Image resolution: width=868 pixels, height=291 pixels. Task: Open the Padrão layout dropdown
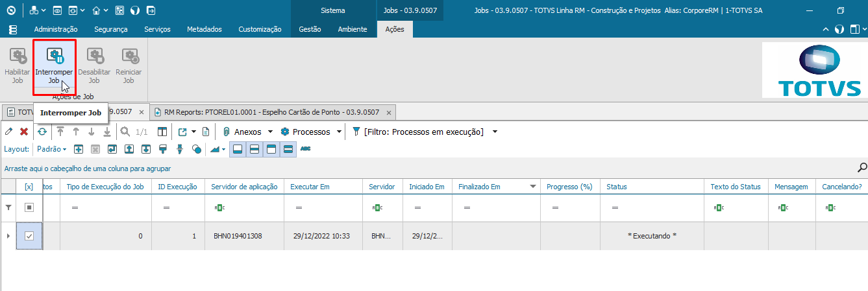pos(52,149)
